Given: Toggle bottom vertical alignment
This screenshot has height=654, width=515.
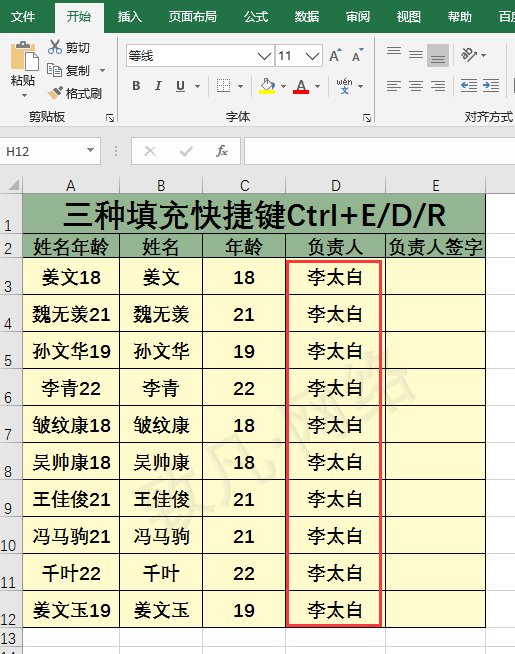Looking at the screenshot, I should click(438, 55).
